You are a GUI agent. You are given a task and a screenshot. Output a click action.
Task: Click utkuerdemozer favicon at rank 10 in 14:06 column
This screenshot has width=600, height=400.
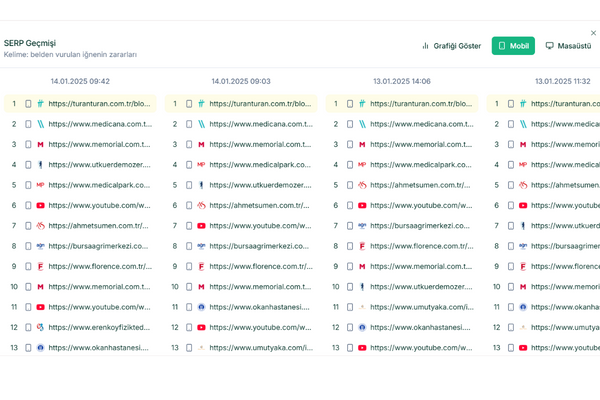coord(362,287)
